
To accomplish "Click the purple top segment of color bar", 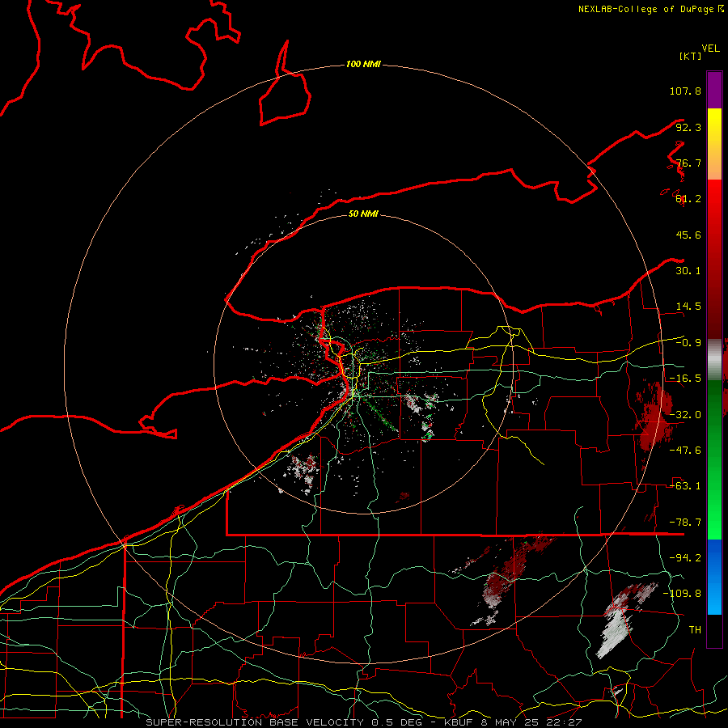I will pyautogui.click(x=714, y=90).
